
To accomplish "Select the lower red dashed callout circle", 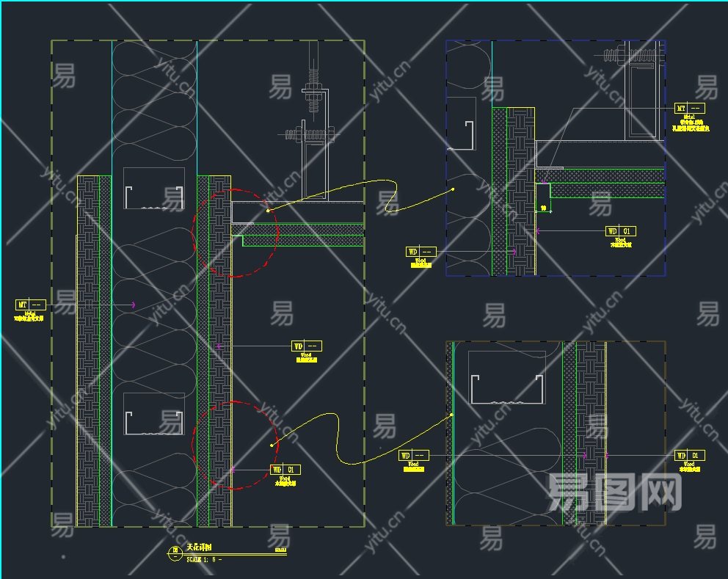I will click(x=235, y=445).
